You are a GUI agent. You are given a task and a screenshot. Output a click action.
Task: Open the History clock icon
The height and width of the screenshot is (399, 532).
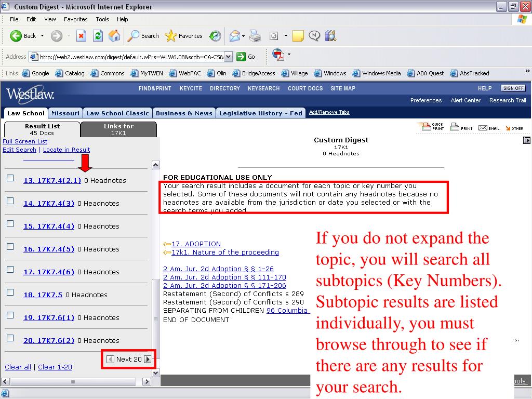215,36
